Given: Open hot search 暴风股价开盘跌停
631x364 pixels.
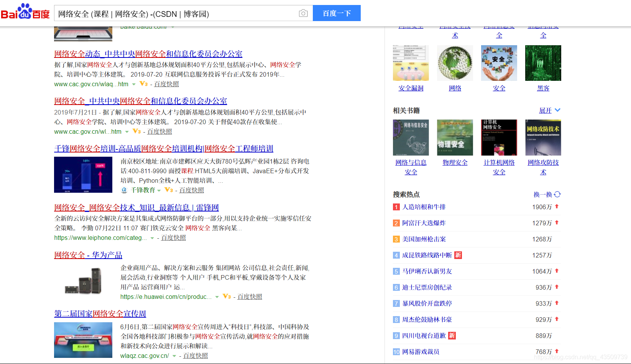Looking at the screenshot, I should coord(427,303).
